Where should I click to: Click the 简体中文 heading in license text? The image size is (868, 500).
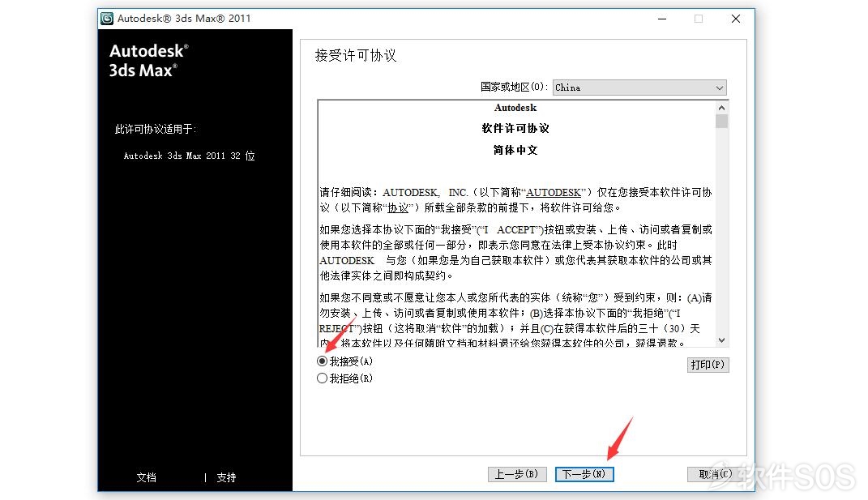[515, 150]
